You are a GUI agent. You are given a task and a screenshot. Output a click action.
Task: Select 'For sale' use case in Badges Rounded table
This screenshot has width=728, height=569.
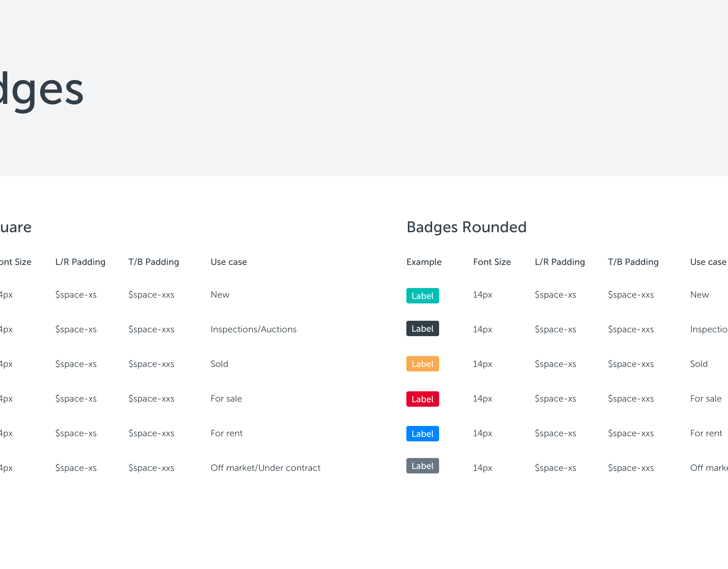pyautogui.click(x=706, y=398)
